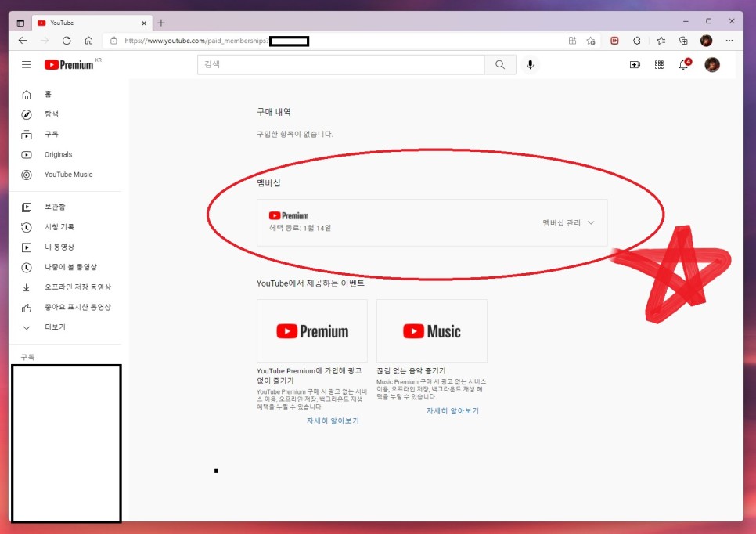Go back with the browser back arrow

[22, 41]
